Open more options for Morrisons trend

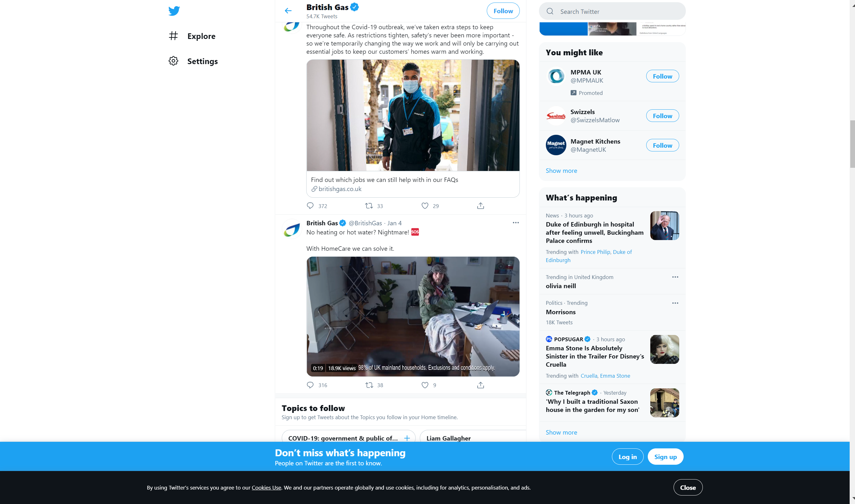coord(675,303)
